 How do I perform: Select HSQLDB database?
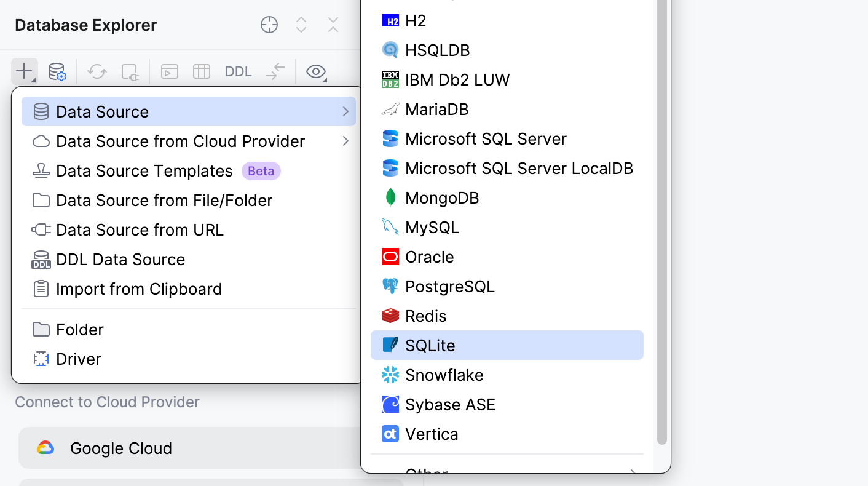point(507,50)
